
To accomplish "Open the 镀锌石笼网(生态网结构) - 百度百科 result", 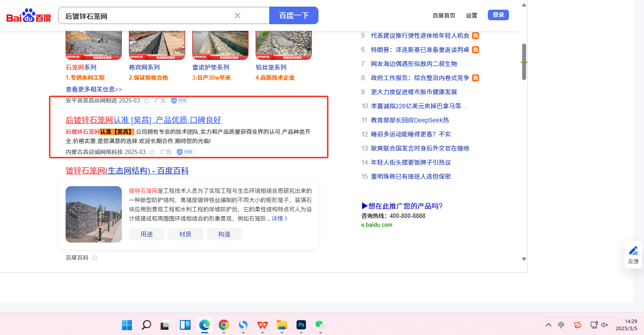I will click(127, 170).
